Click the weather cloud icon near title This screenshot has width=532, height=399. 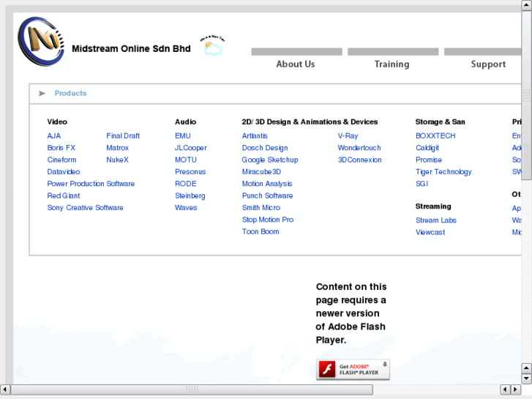212,47
